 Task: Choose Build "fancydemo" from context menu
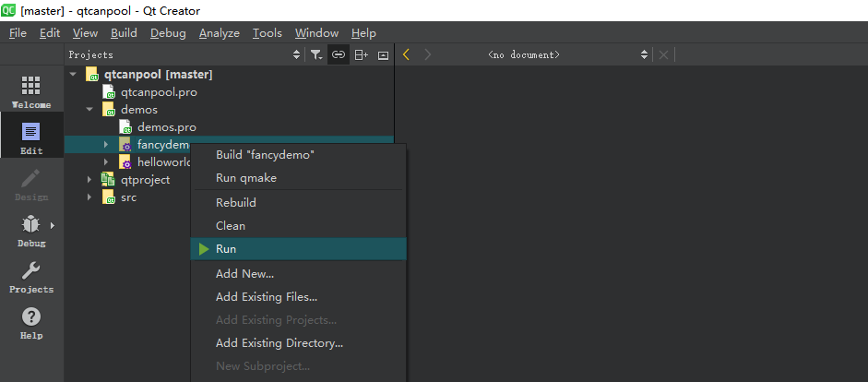(298, 155)
